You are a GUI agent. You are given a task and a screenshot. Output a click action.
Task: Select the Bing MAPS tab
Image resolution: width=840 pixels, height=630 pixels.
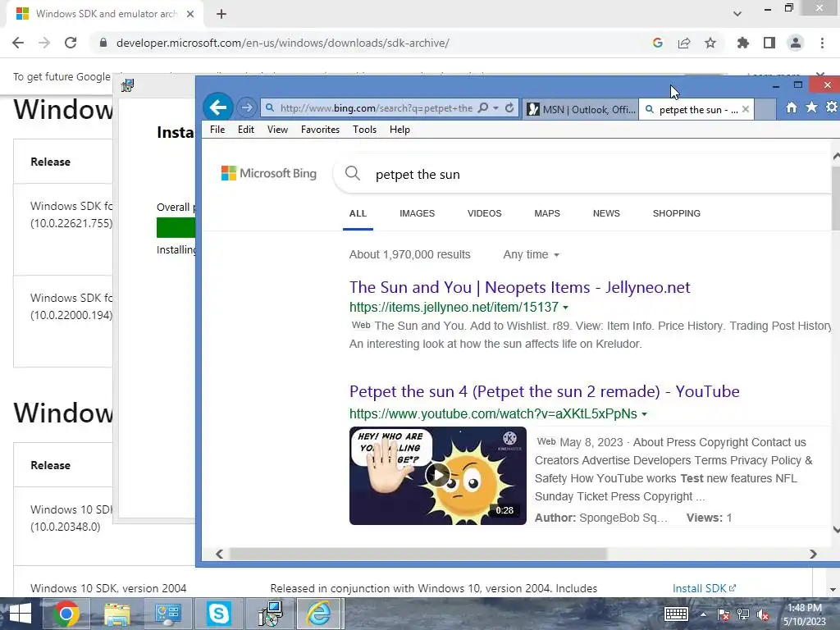547,213
